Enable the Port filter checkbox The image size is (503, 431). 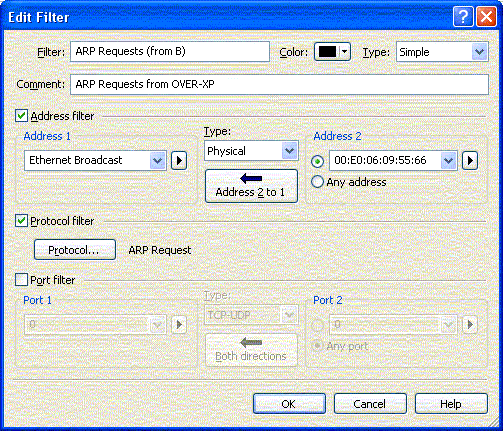pos(21,280)
